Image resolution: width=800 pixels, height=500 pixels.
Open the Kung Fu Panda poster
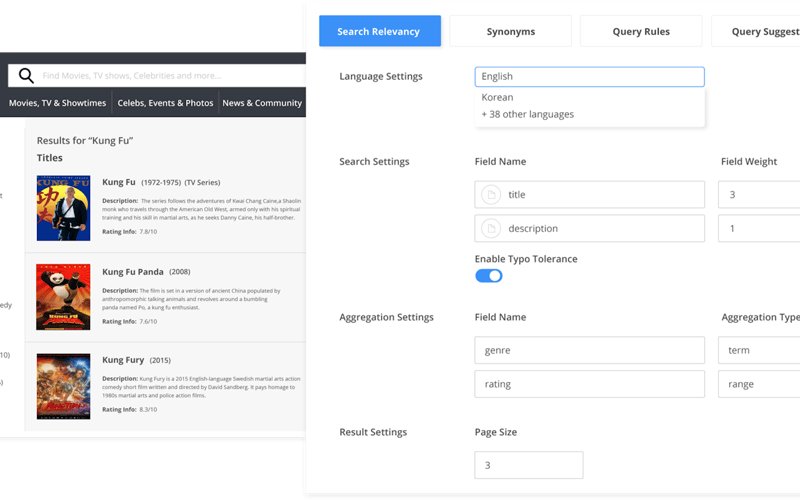pyautogui.click(x=63, y=297)
